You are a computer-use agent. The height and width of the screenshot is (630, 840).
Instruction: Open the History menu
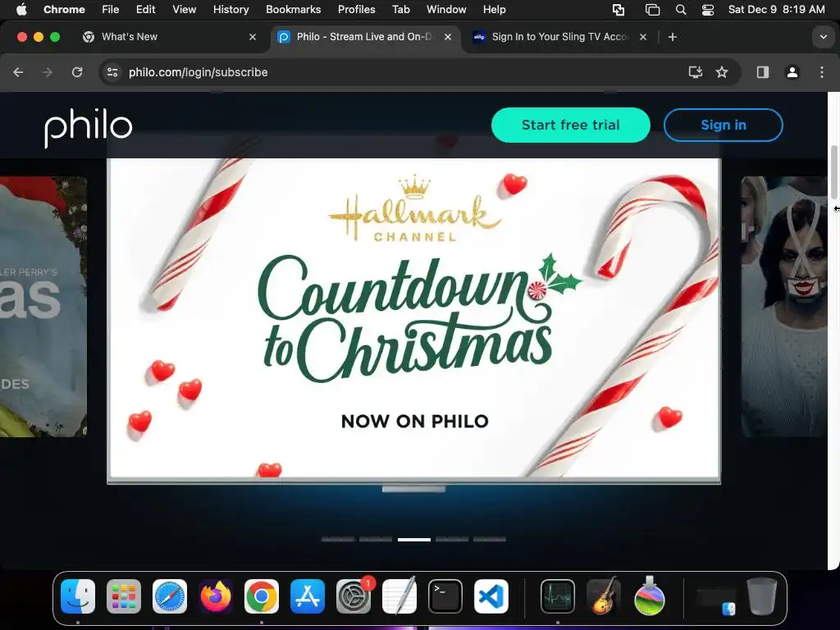pyautogui.click(x=231, y=9)
